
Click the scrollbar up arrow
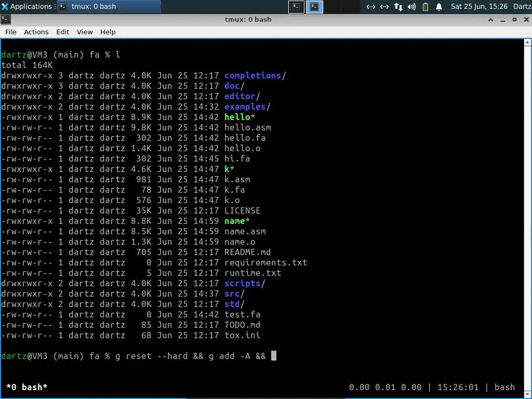pyautogui.click(x=528, y=43)
